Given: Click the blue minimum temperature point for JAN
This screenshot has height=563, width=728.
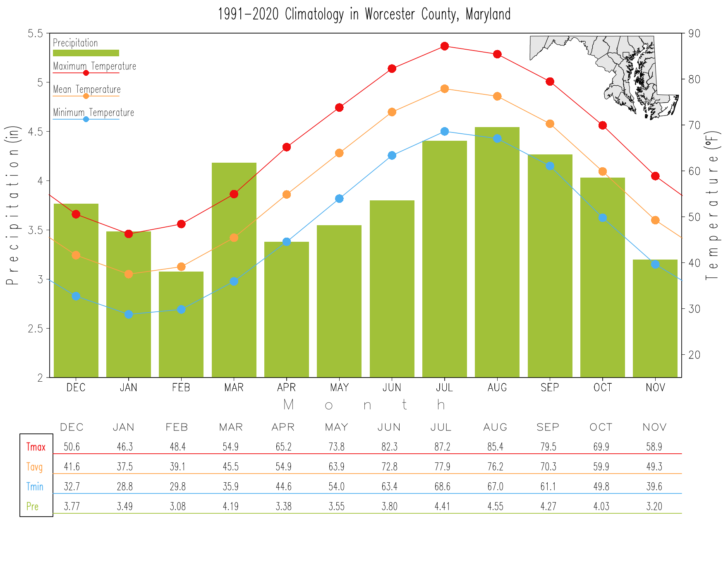Looking at the screenshot, I should point(129,314).
